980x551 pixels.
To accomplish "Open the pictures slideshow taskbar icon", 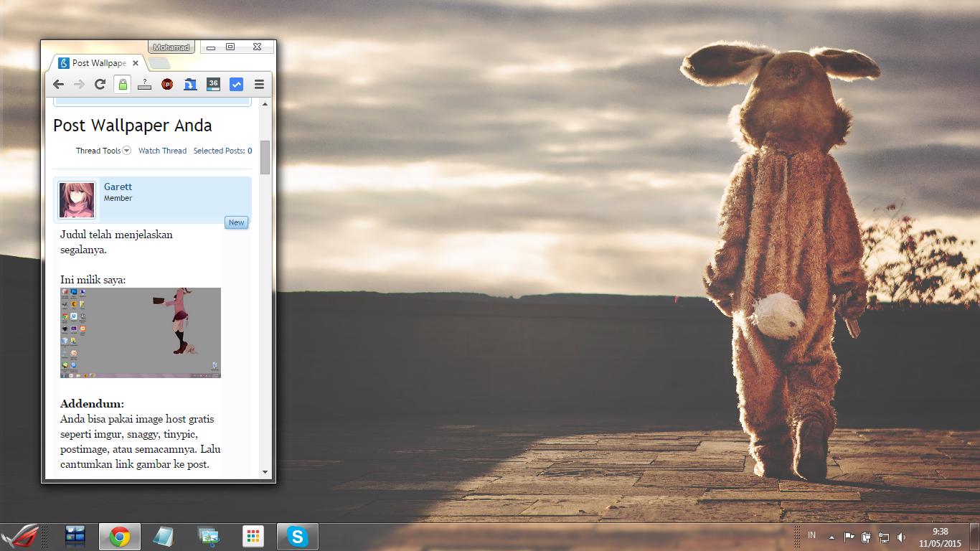I will coord(209,537).
